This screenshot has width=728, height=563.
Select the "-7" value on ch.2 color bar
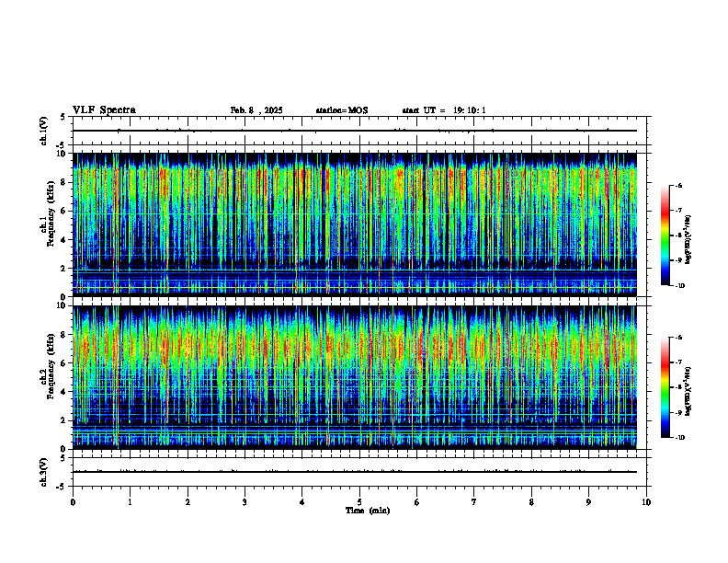[x=678, y=362]
